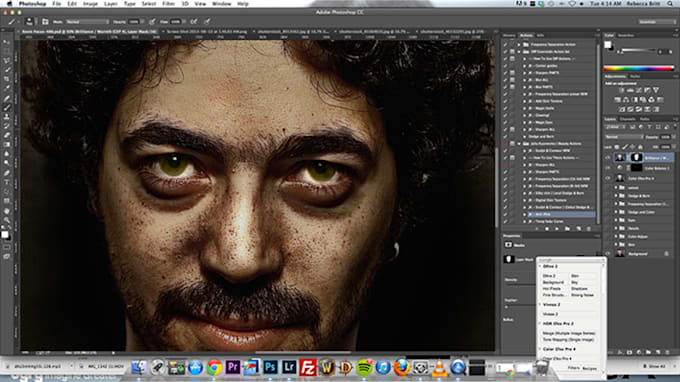Toggle checkmark for Digital Skin Texture action

(505, 200)
